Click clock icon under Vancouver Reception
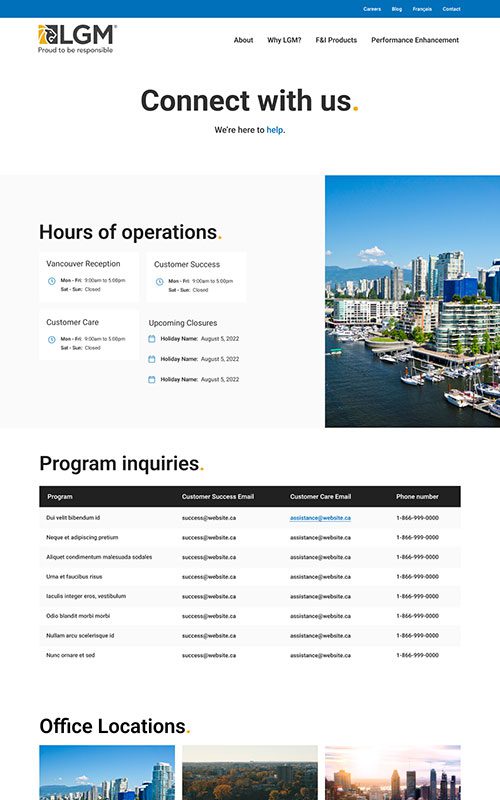 pos(52,281)
